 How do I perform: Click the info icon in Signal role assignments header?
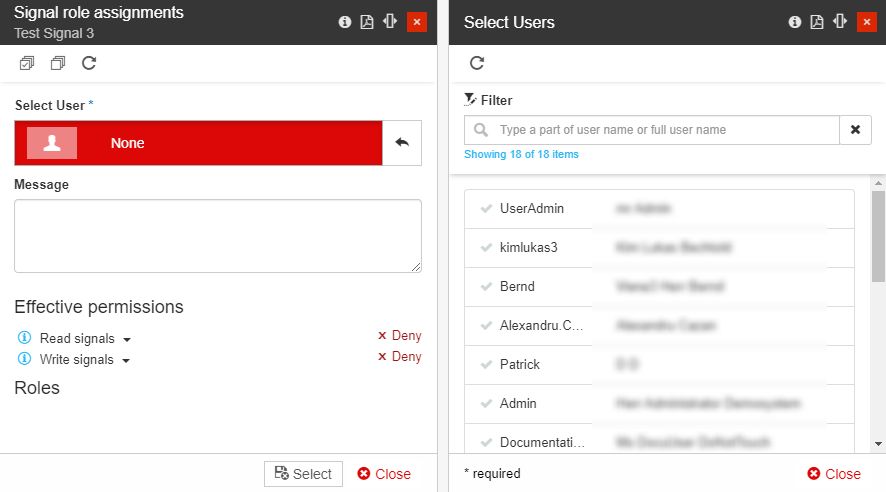pyautogui.click(x=345, y=22)
